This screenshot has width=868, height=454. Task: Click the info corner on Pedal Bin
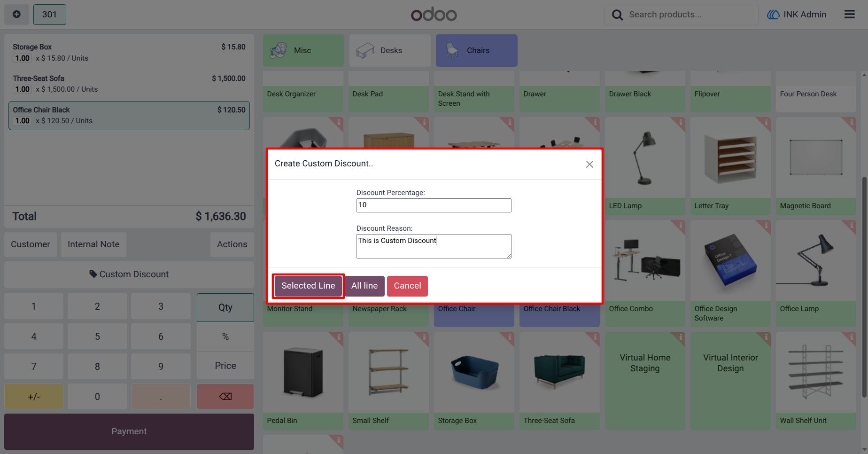point(339,337)
